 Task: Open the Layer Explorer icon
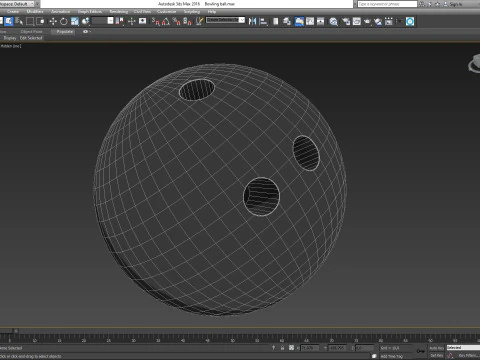pyautogui.click(x=287, y=21)
